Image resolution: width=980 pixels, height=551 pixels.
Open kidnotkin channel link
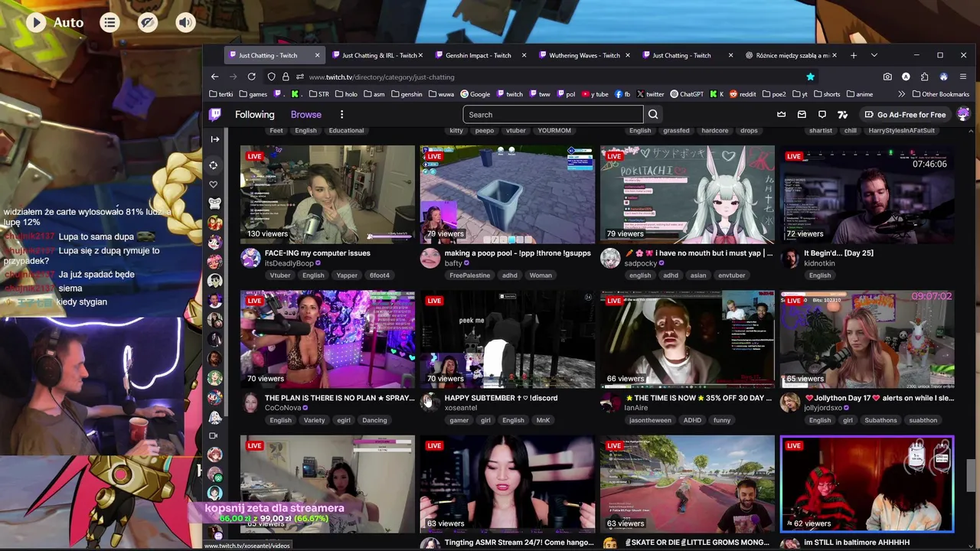tap(819, 263)
